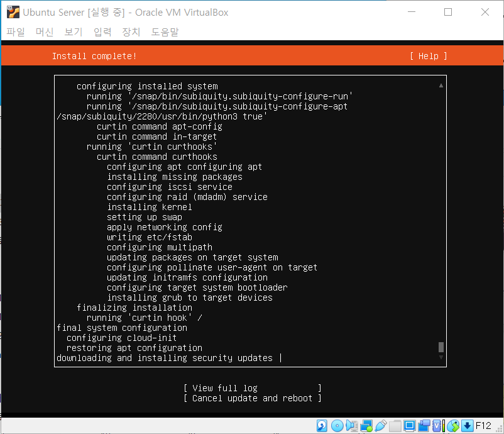504x434 pixels.
Task: Click the CPU virtualization status icon
Action: tap(437, 426)
